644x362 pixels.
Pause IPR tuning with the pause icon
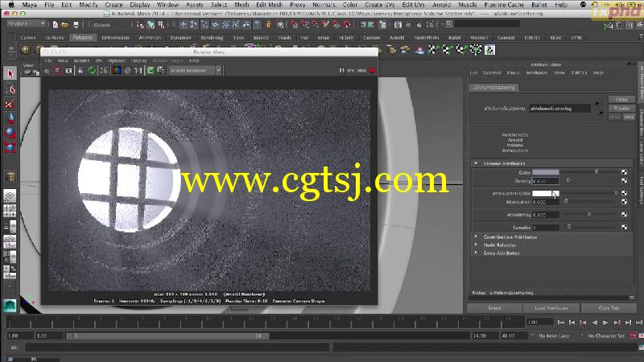point(341,71)
